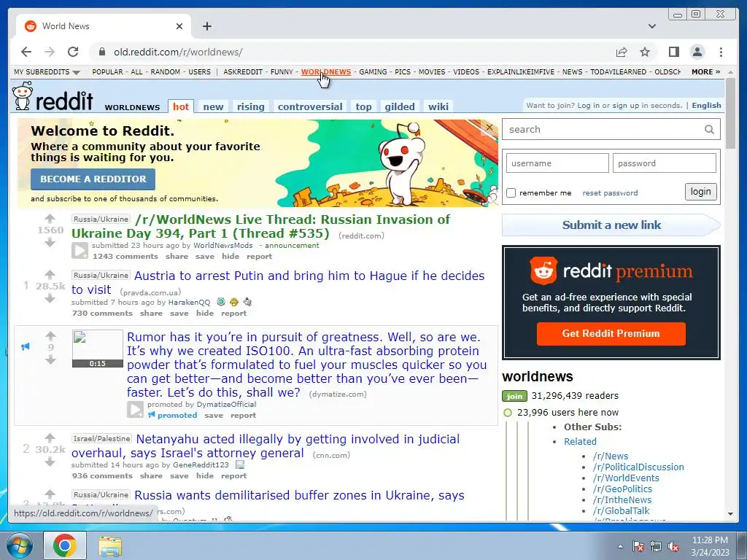Close the Welcome to Reddit banner

point(489,127)
